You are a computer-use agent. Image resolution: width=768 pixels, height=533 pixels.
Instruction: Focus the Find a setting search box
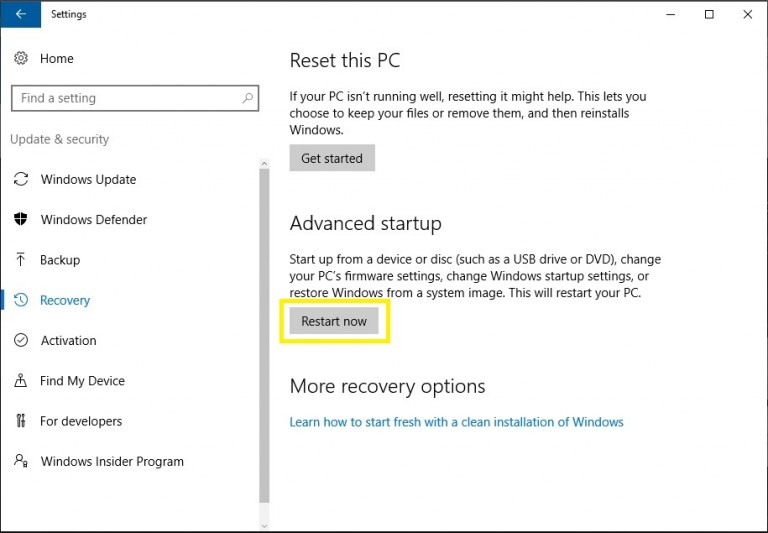pos(125,98)
